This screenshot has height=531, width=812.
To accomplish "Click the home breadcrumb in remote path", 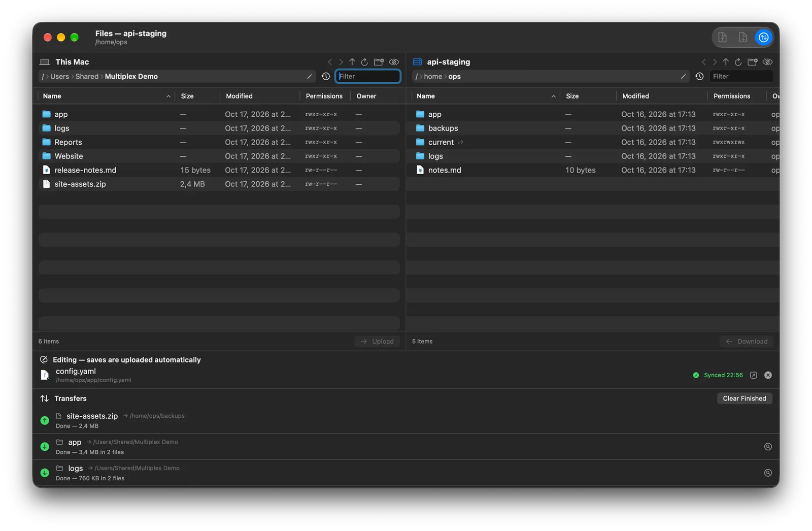I will (x=433, y=77).
